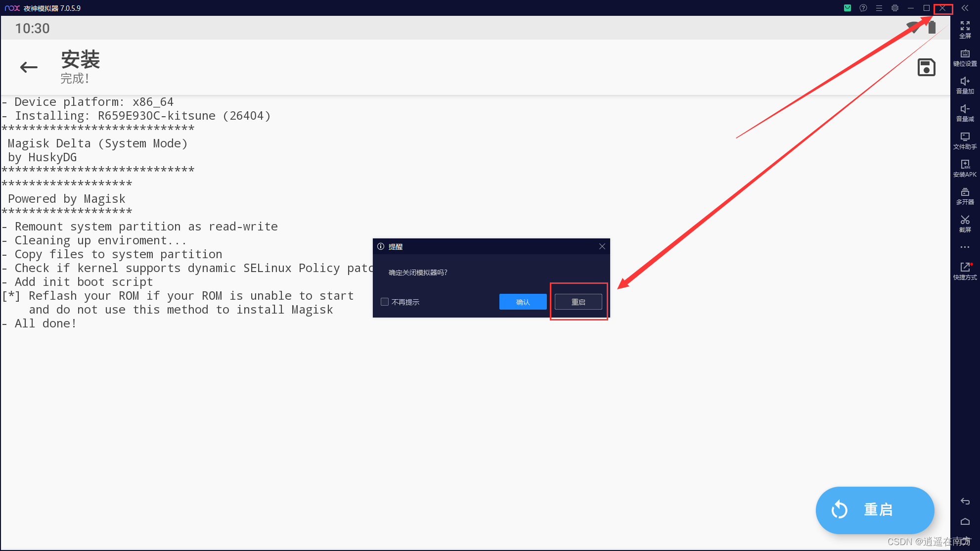Viewport: 980px width, 551px height.
Task: Click the 'Magisk Delta (System Mode)' line
Action: click(97, 143)
